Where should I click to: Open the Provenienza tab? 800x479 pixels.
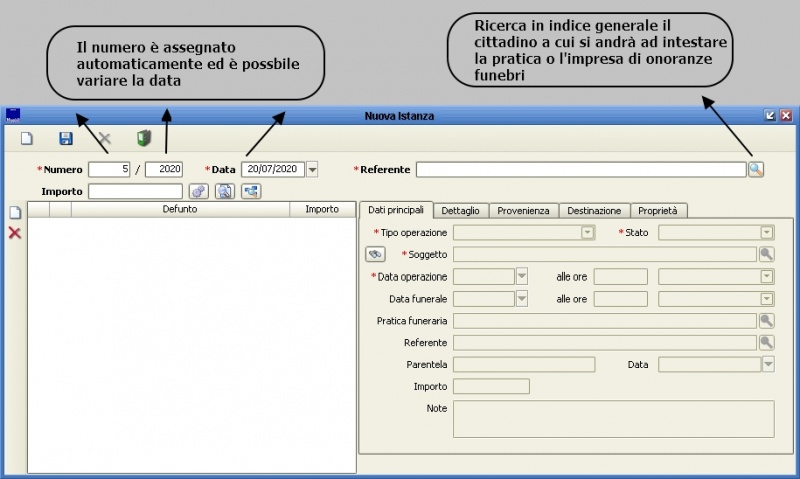point(524,210)
